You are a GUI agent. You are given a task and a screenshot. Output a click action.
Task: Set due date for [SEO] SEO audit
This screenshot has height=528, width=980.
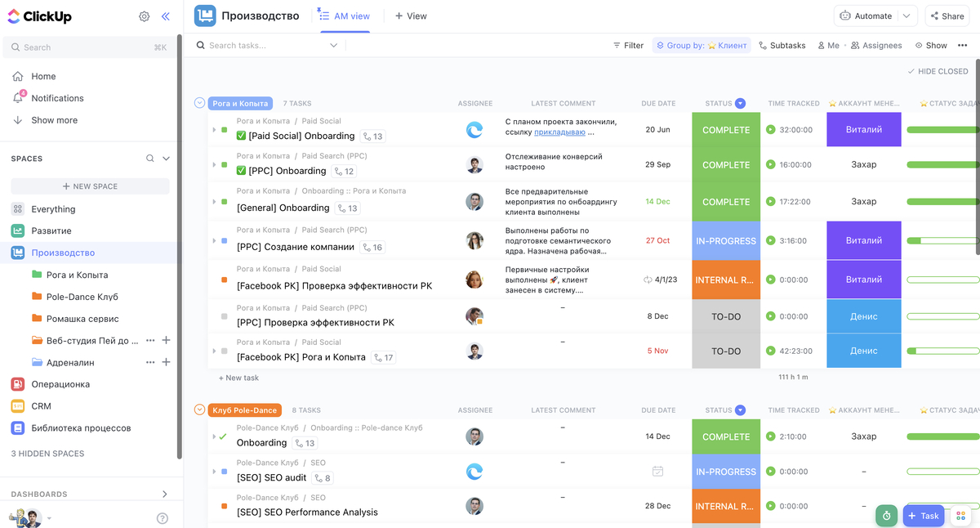[x=657, y=472]
